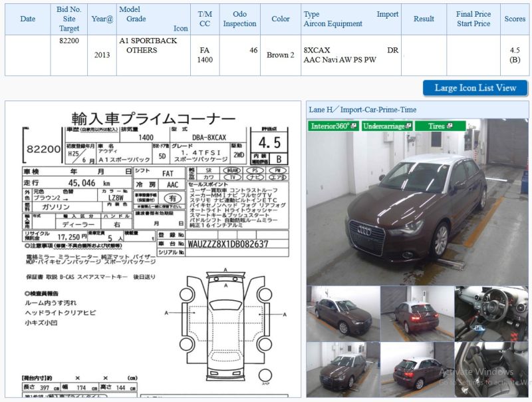Click external-link icon on Tires button
Image resolution: width=532 pixels, height=402 pixels.
click(x=450, y=126)
